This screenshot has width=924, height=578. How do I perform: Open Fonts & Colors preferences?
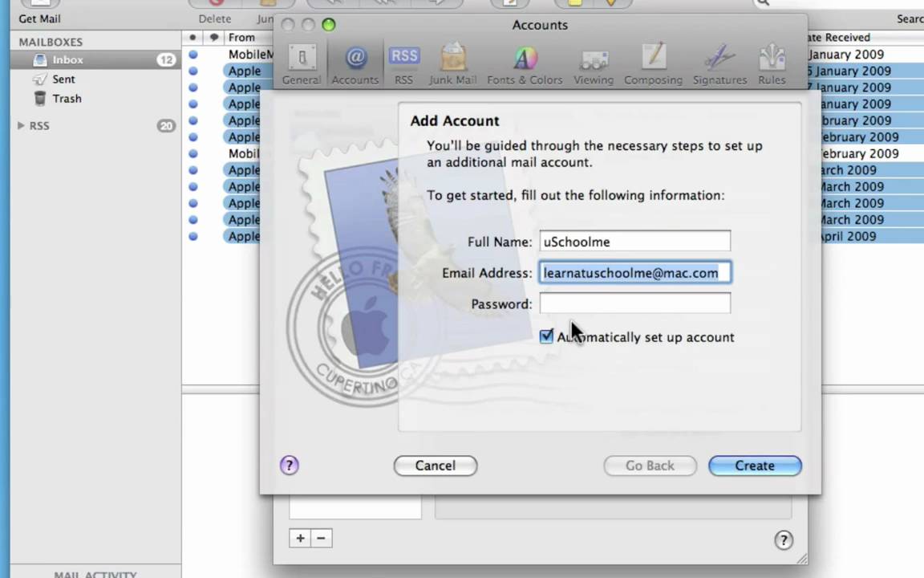(525, 65)
